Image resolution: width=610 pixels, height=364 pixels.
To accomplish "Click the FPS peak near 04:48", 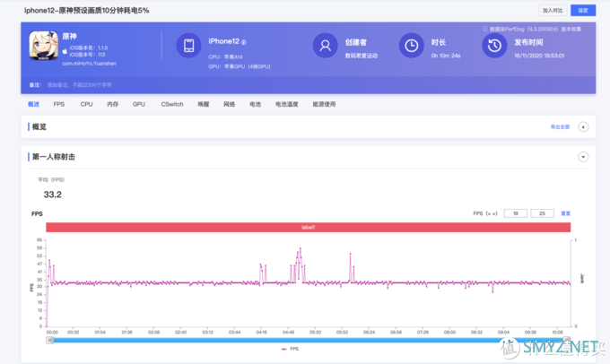I will coord(300,248).
